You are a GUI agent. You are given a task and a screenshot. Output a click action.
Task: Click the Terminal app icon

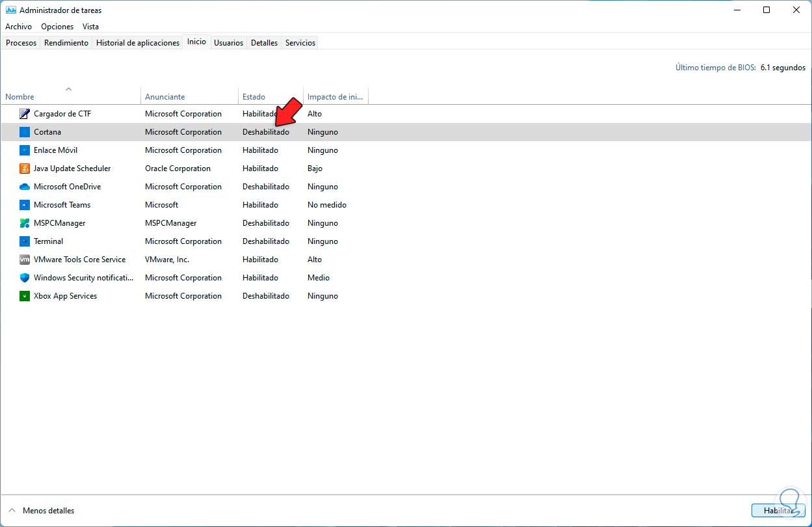click(25, 241)
